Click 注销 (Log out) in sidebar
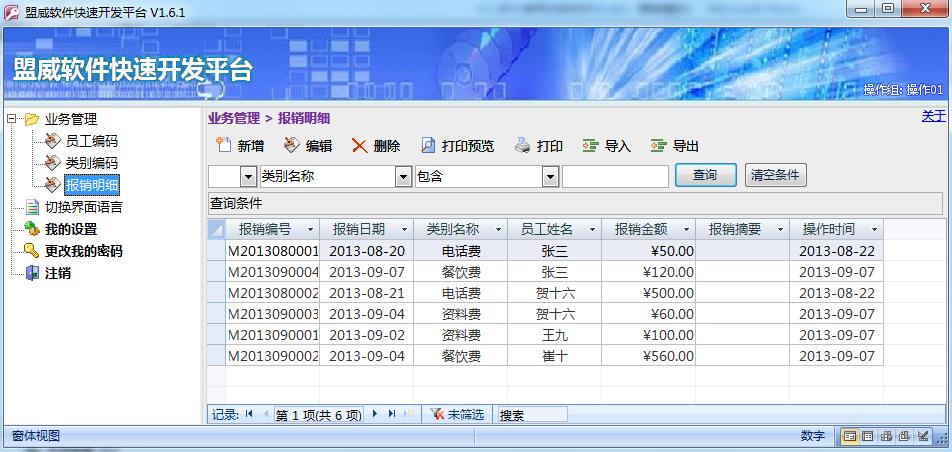The height and width of the screenshot is (452, 952). [x=58, y=273]
